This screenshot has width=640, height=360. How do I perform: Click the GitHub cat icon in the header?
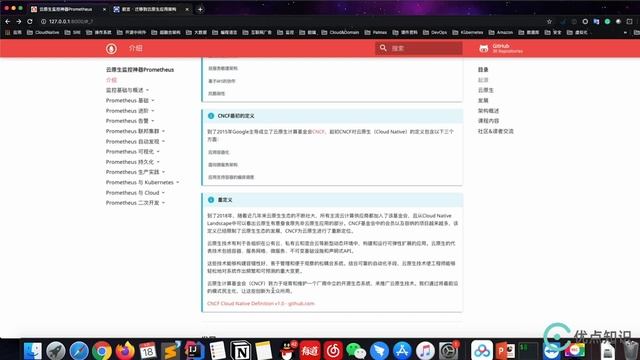[x=484, y=49]
